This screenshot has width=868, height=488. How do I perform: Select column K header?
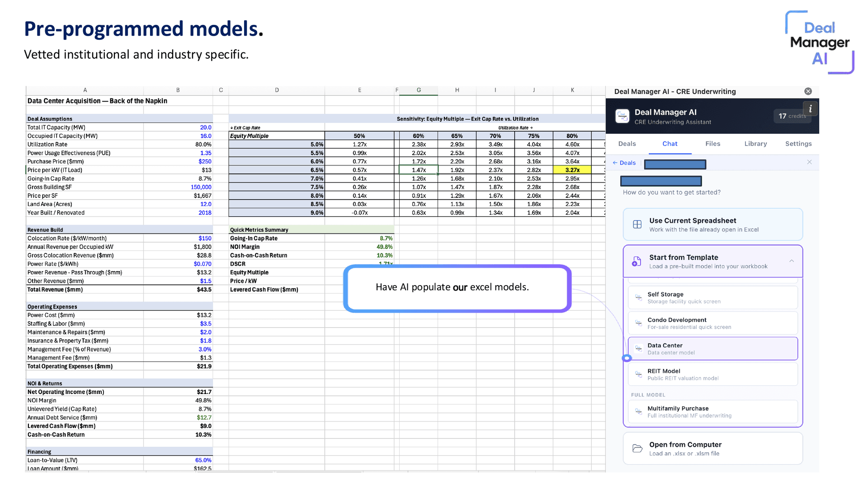(572, 90)
